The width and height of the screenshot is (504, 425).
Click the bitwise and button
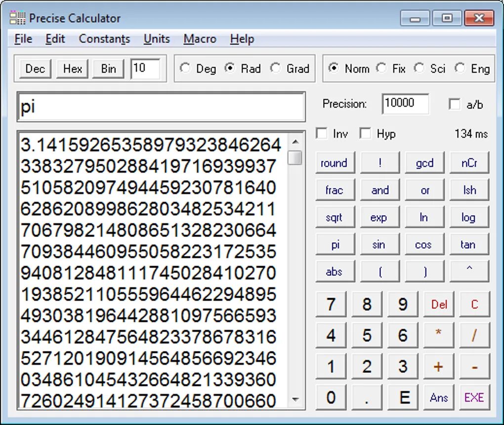[380, 190]
